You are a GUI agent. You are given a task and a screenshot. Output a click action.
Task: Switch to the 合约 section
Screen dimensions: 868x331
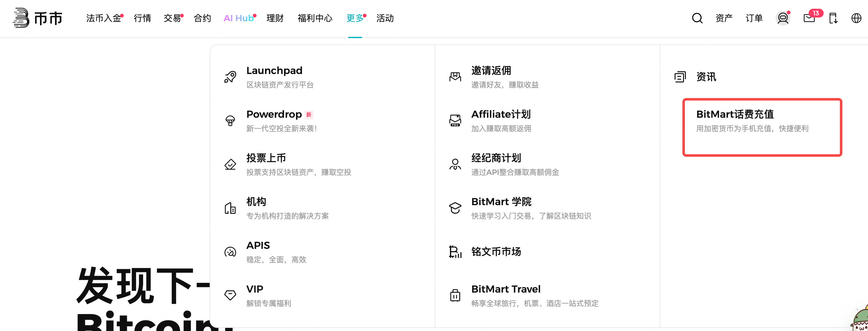pyautogui.click(x=202, y=18)
